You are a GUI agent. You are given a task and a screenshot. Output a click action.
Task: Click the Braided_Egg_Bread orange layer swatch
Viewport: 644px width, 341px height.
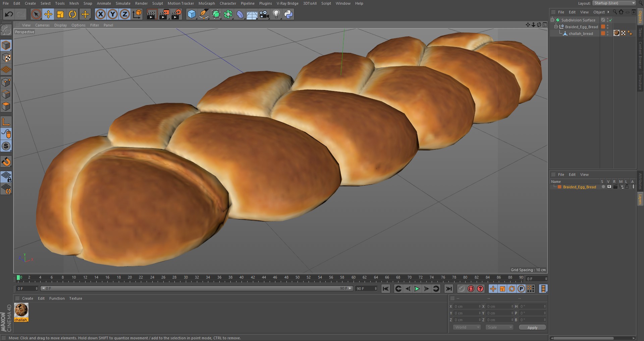pyautogui.click(x=603, y=27)
